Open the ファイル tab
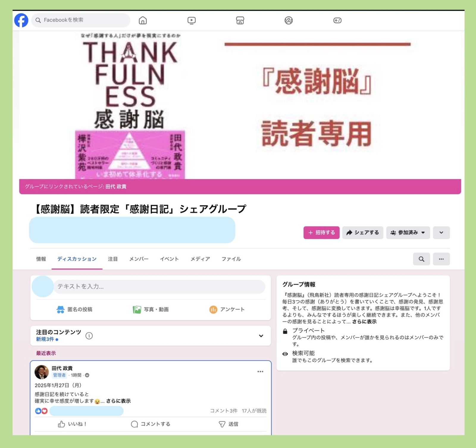 231,259
